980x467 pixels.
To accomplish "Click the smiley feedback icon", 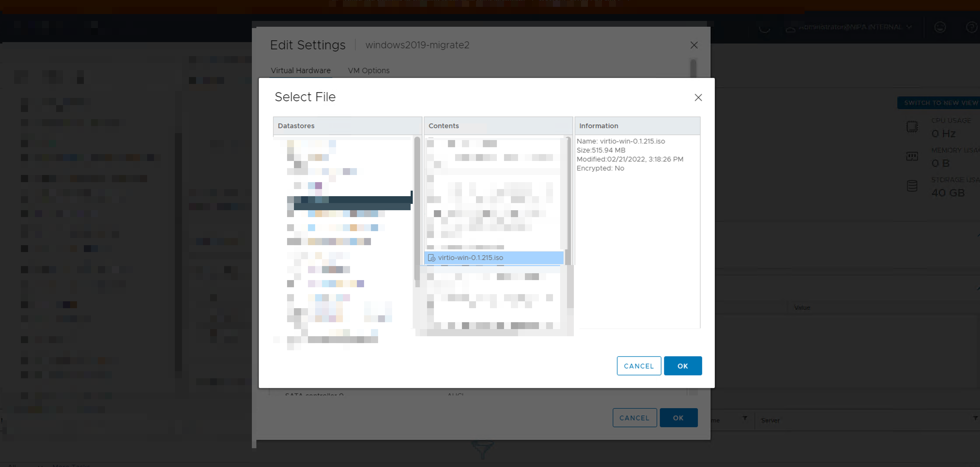I will pos(940,27).
